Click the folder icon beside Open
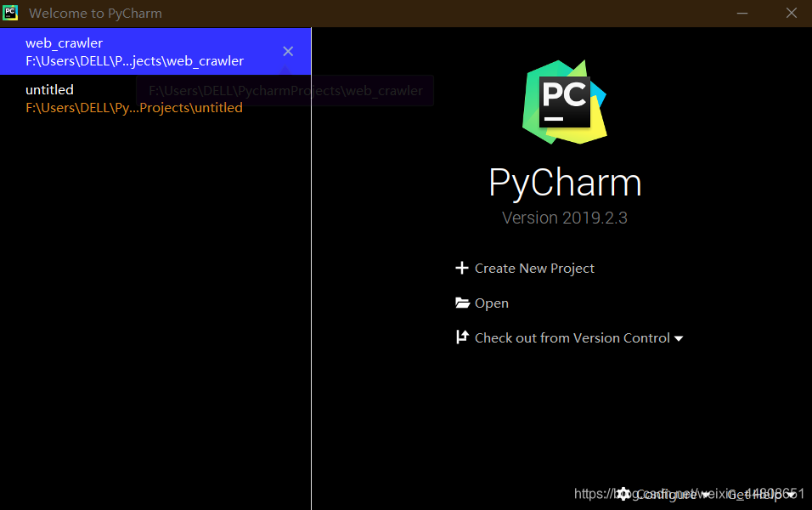Viewport: 812px width, 510px height. [x=462, y=303]
